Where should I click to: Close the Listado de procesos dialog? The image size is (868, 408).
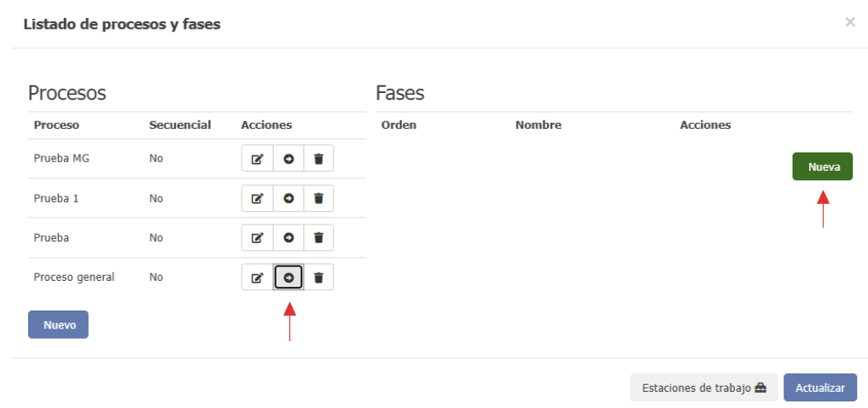click(850, 22)
